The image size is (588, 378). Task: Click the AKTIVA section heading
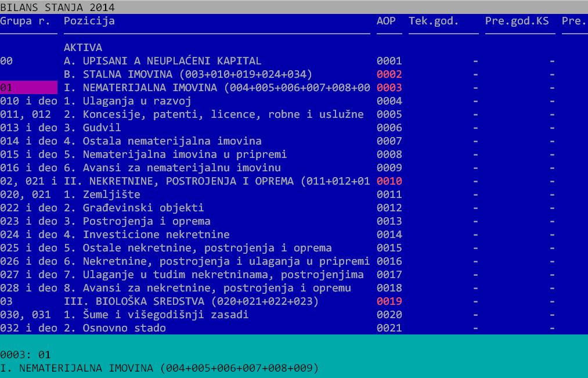[x=82, y=48]
